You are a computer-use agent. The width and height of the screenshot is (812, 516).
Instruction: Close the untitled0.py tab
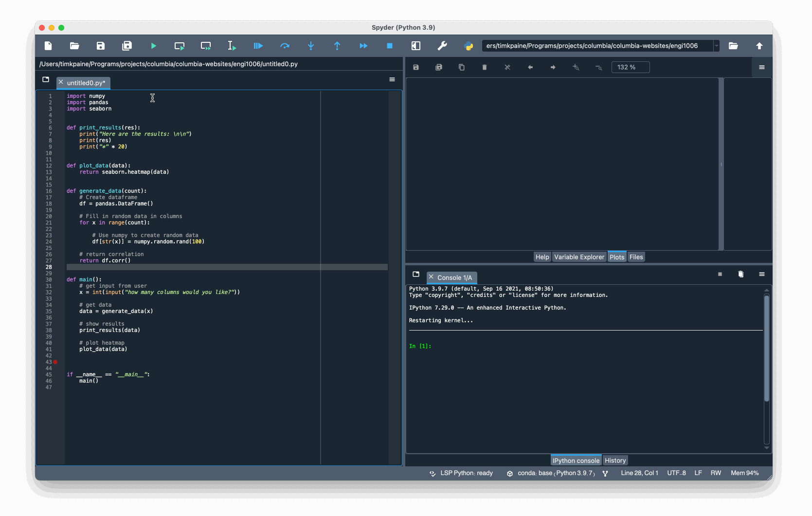[61, 82]
